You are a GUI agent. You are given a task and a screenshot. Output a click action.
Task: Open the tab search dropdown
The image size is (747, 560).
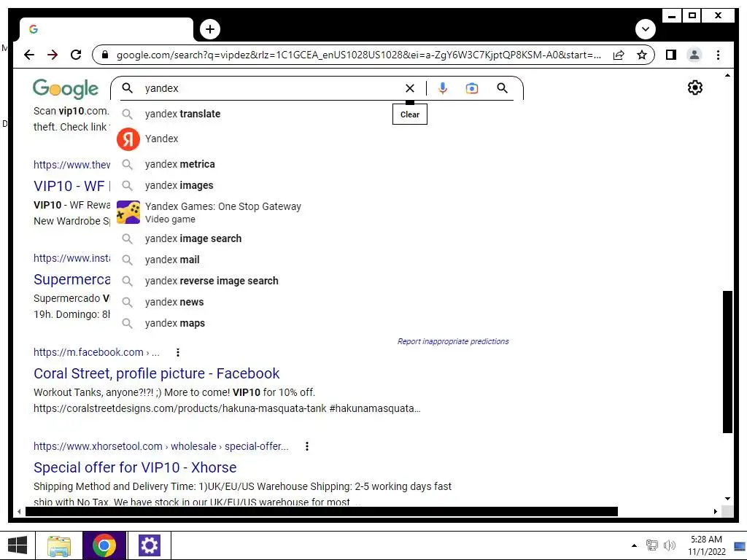(645, 29)
